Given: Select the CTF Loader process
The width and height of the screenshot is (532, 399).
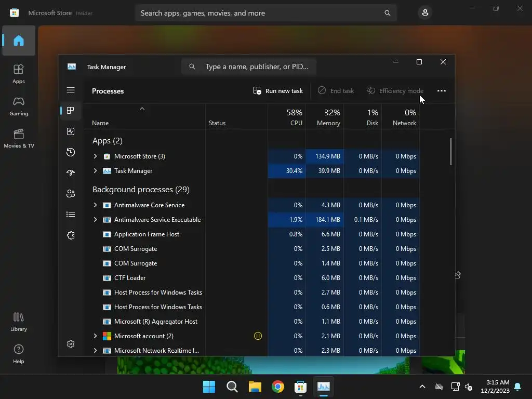Looking at the screenshot, I should pos(252,278).
